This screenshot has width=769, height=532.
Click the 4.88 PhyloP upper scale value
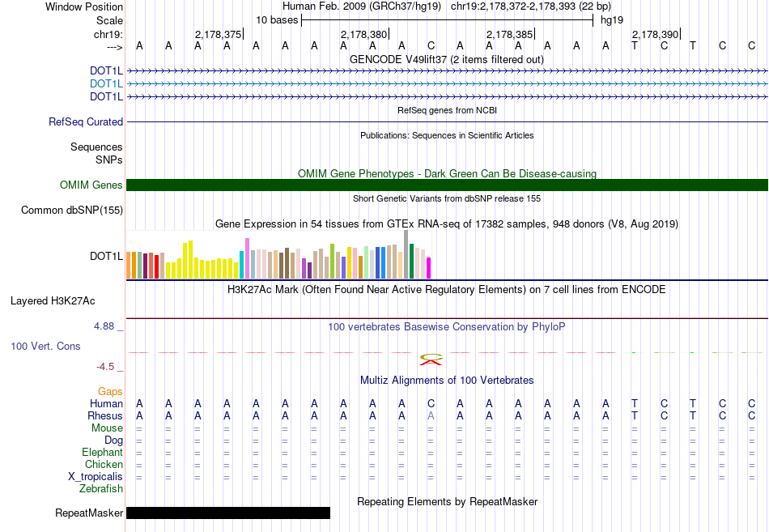pos(104,326)
